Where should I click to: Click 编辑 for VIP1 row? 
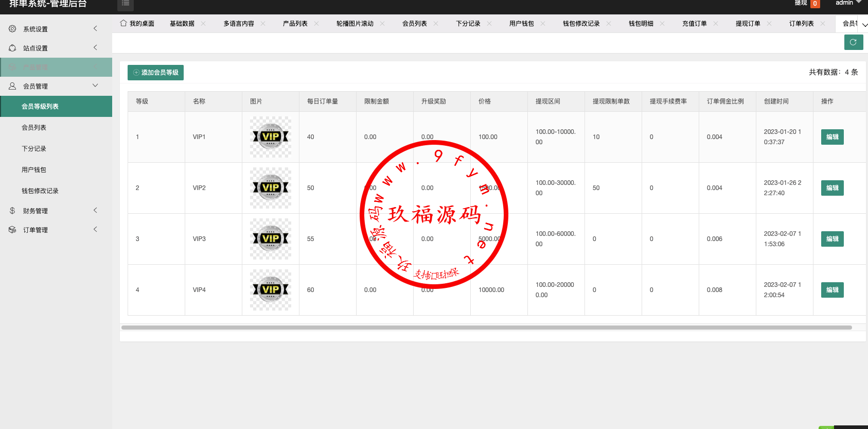pos(832,137)
